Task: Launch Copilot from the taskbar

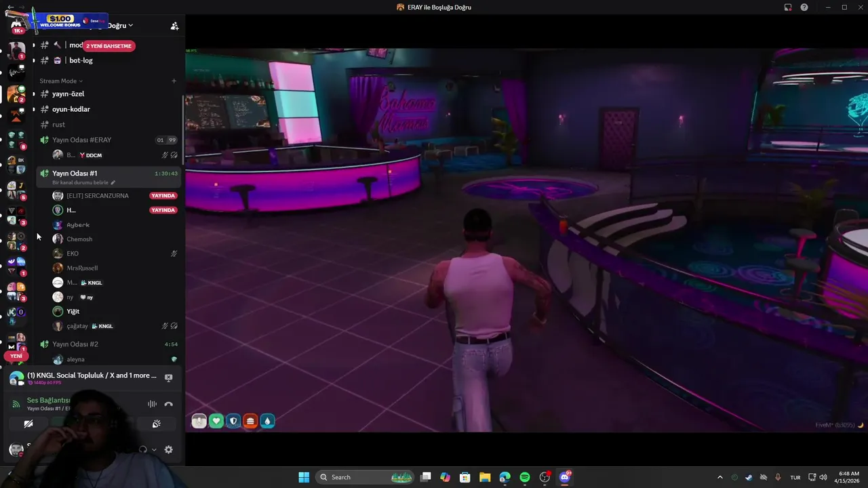Action: click(x=445, y=477)
